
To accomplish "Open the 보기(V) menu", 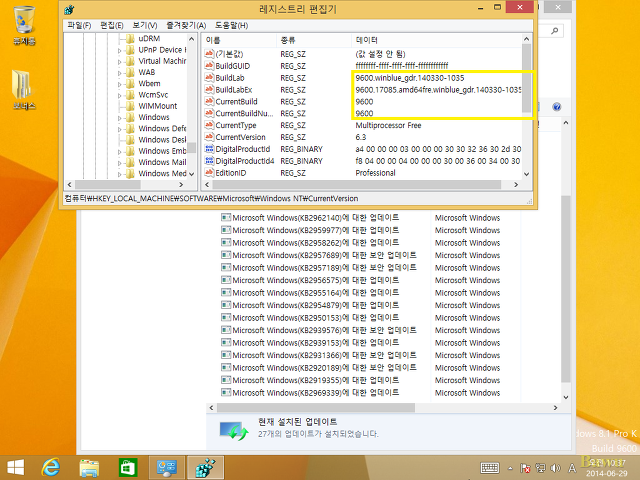I will pos(145,25).
